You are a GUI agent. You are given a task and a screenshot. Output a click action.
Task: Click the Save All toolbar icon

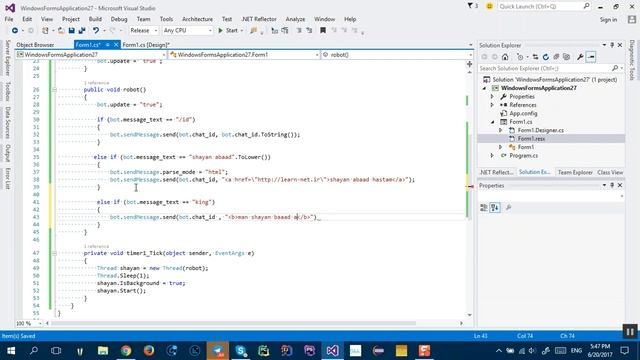point(82,31)
